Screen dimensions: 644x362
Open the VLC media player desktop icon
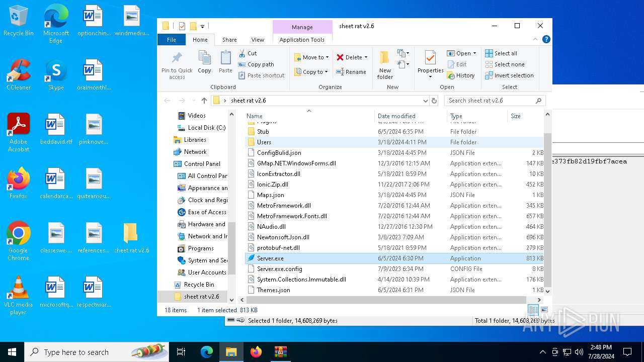point(19,296)
